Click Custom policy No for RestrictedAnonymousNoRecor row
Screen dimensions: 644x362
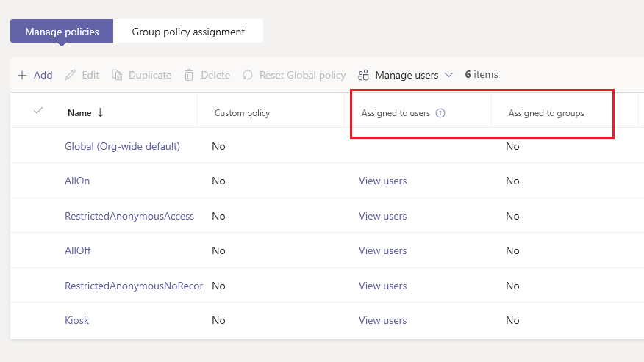(x=218, y=286)
